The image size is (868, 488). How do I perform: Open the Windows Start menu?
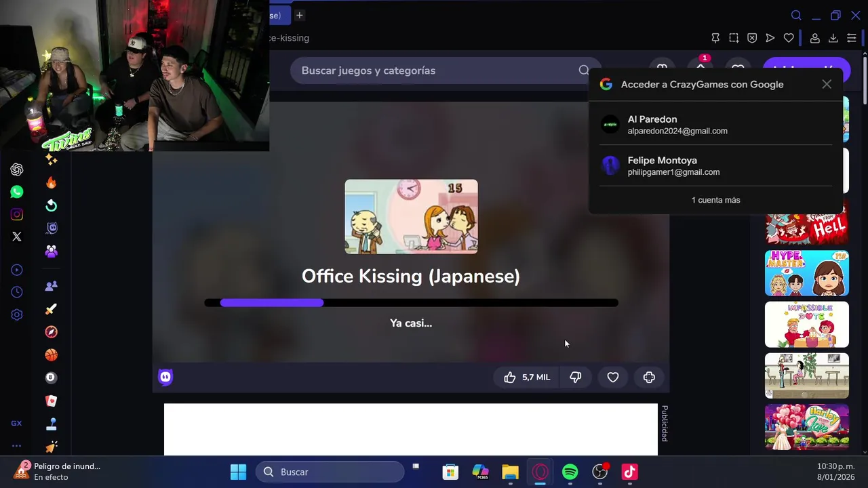click(238, 472)
